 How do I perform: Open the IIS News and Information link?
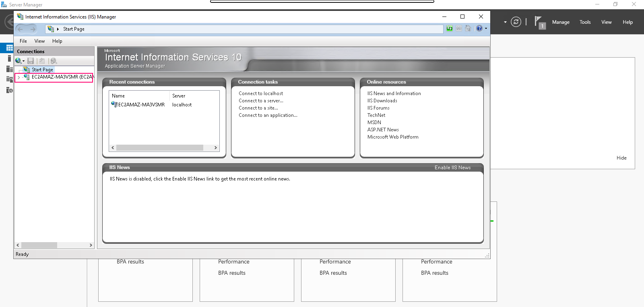[394, 93]
